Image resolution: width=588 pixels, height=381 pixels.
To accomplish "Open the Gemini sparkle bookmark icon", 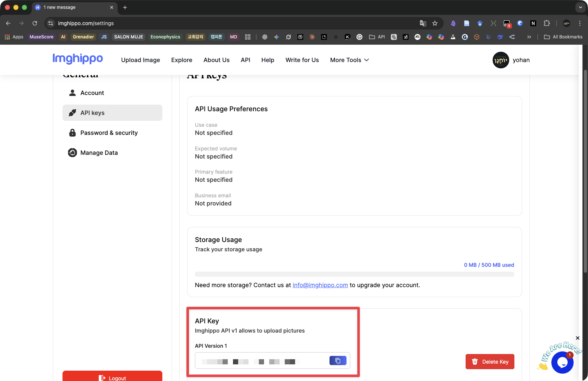I will (x=277, y=37).
